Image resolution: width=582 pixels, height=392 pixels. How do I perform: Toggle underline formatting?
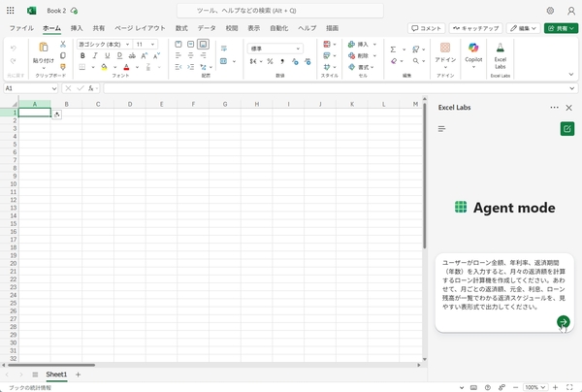(106, 56)
